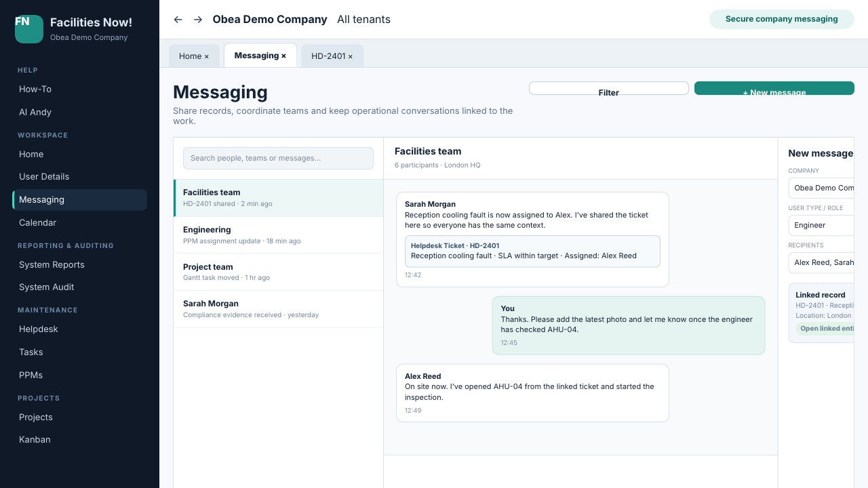The image size is (868, 488).
Task: Click the All tenants label
Action: coord(363,20)
